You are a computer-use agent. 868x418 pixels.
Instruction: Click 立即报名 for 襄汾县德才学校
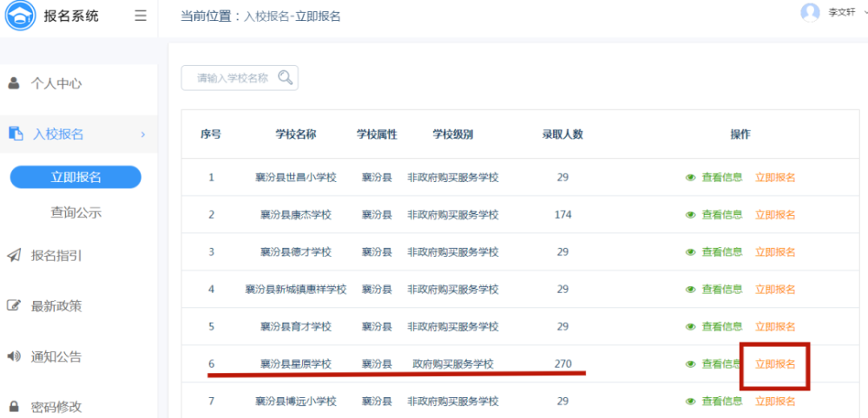click(x=775, y=252)
